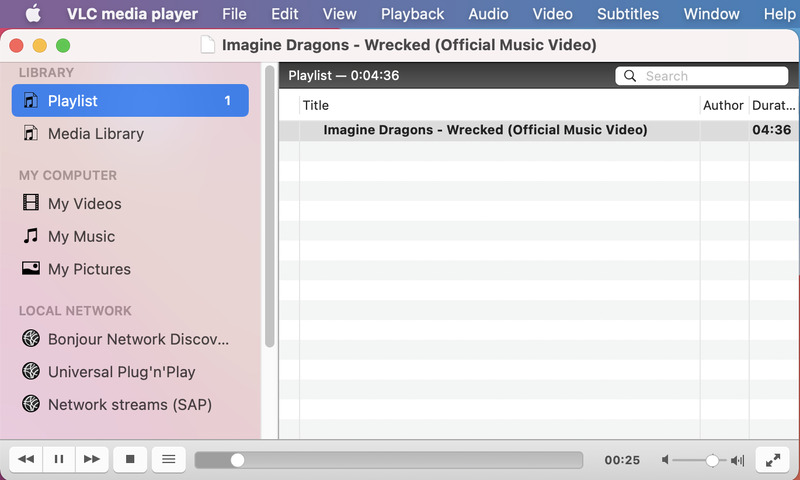Click the Network streams globe icon

[31, 403]
